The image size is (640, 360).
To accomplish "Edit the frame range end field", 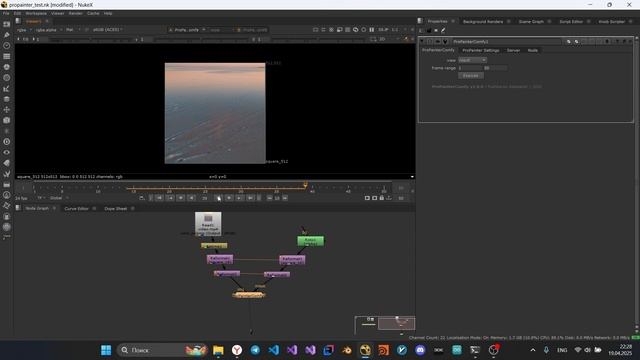I will click(495, 68).
